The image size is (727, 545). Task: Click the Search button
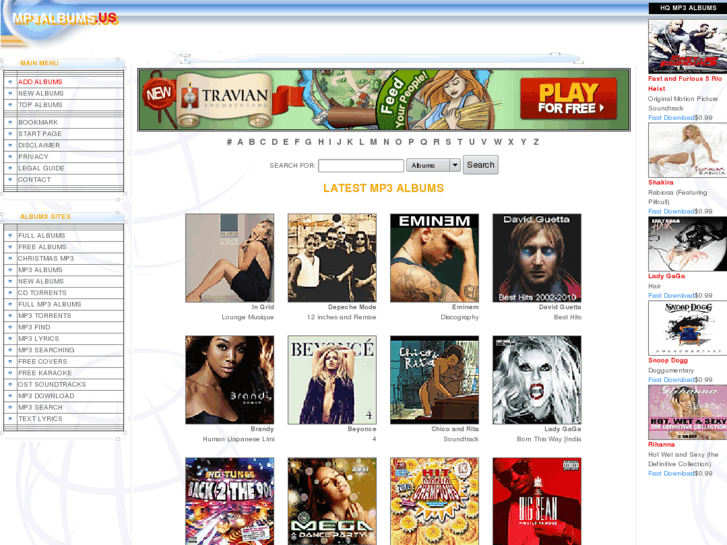(x=480, y=165)
